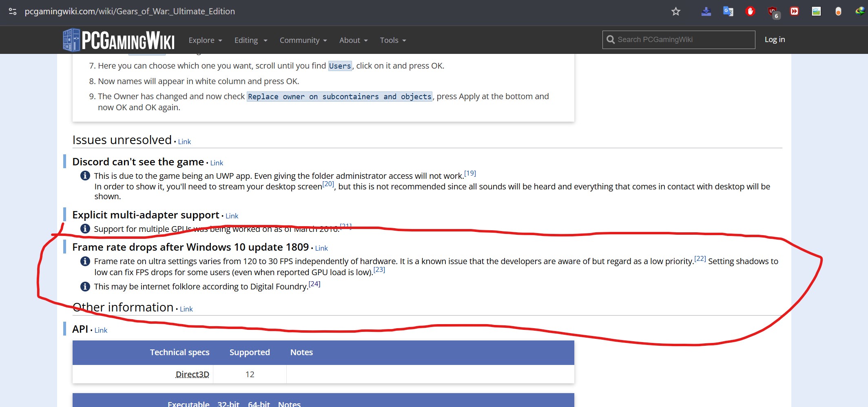The height and width of the screenshot is (407, 868).
Task: Click the "API" section heading
Action: click(80, 329)
